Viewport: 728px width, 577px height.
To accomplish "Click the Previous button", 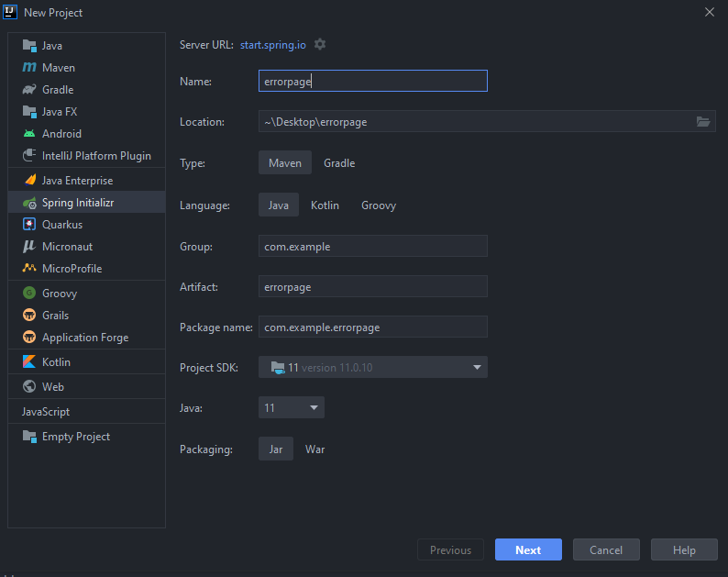I will pyautogui.click(x=450, y=549).
